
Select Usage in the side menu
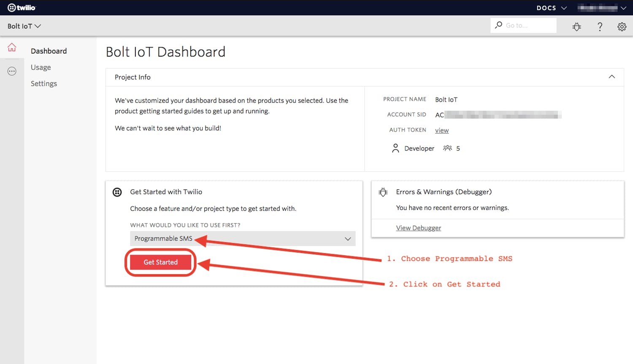coord(41,67)
